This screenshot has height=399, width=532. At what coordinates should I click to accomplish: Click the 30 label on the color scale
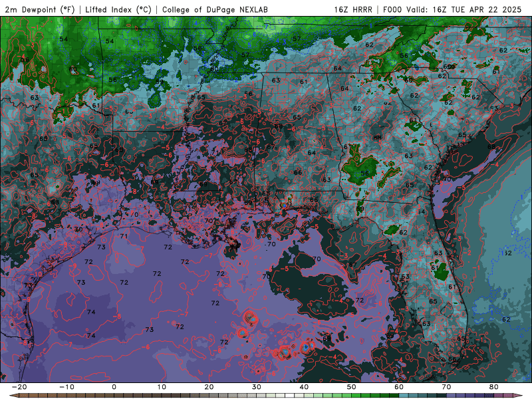coord(257,387)
